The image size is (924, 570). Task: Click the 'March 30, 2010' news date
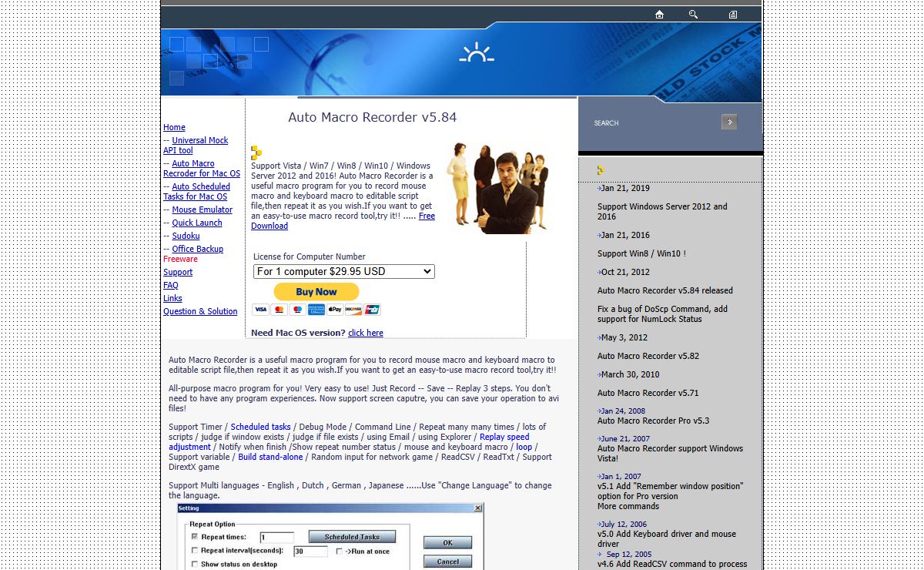tap(630, 374)
